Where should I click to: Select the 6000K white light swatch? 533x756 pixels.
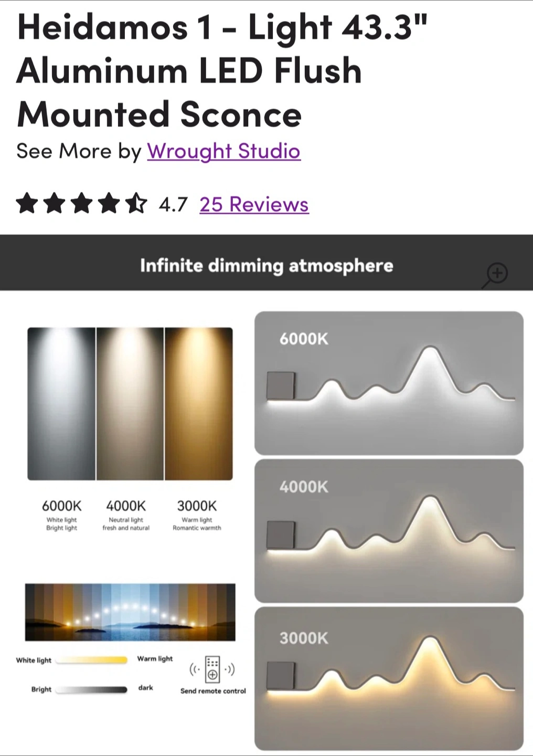[61, 403]
